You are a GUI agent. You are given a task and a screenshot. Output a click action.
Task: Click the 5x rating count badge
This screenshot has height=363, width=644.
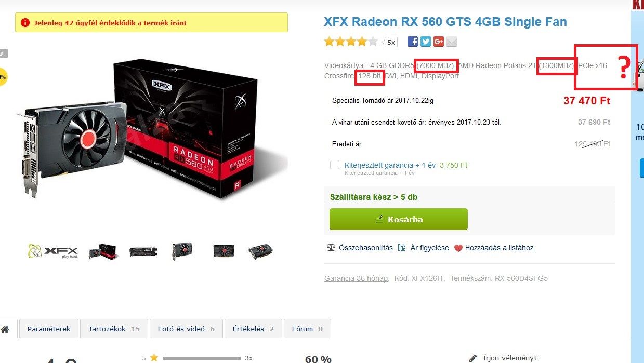tap(390, 42)
